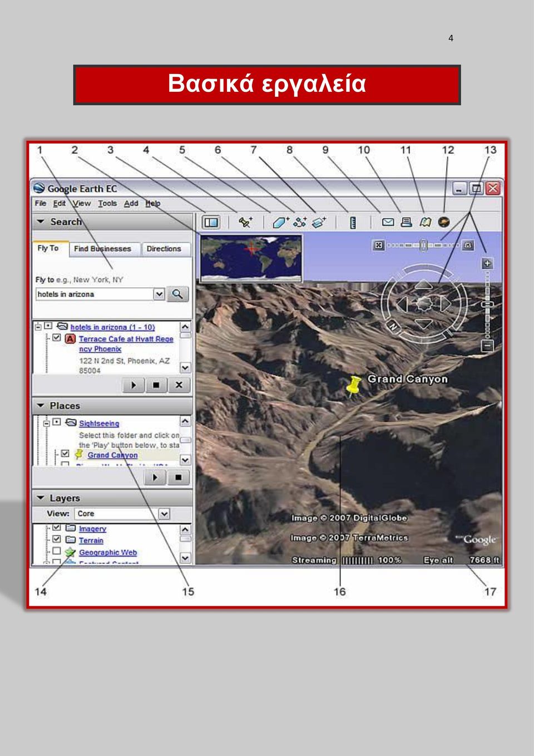Look down with navigation ring arrow
This screenshot has height=756, width=534.
click(x=424, y=323)
